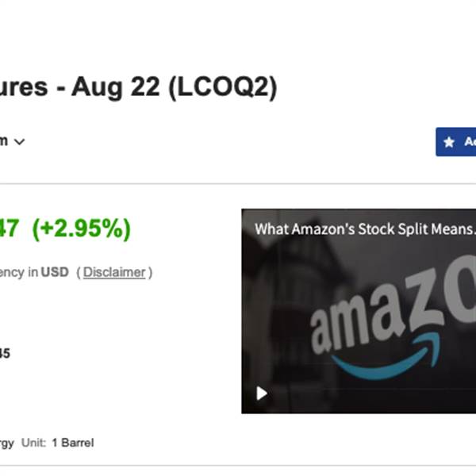This screenshot has width=476, height=476.
Task: Click the bold value ending in 45
Action: (4, 354)
